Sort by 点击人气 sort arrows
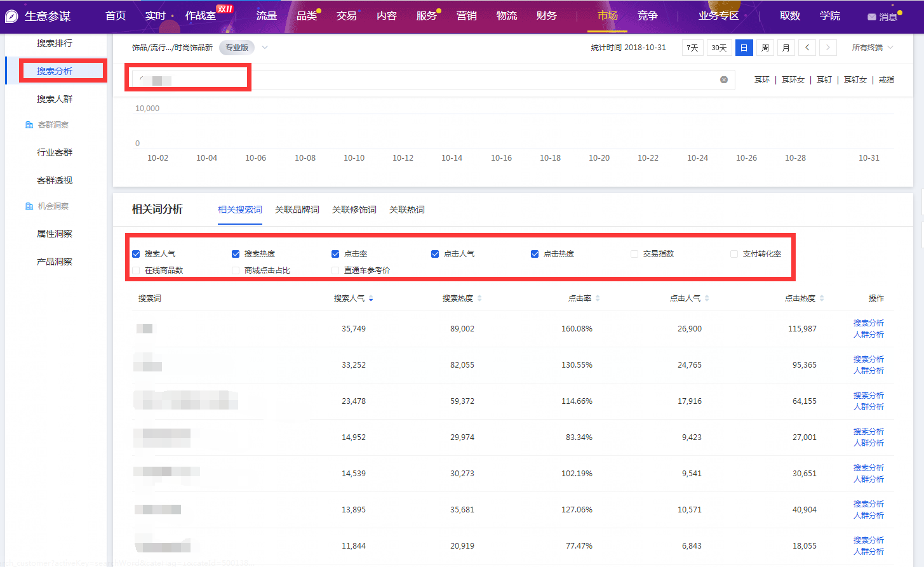 [707, 298]
